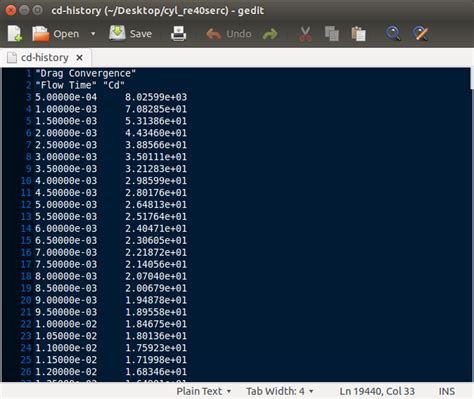Open the Tab Width: 4 dropdown
The image size is (474, 399).
point(280,391)
